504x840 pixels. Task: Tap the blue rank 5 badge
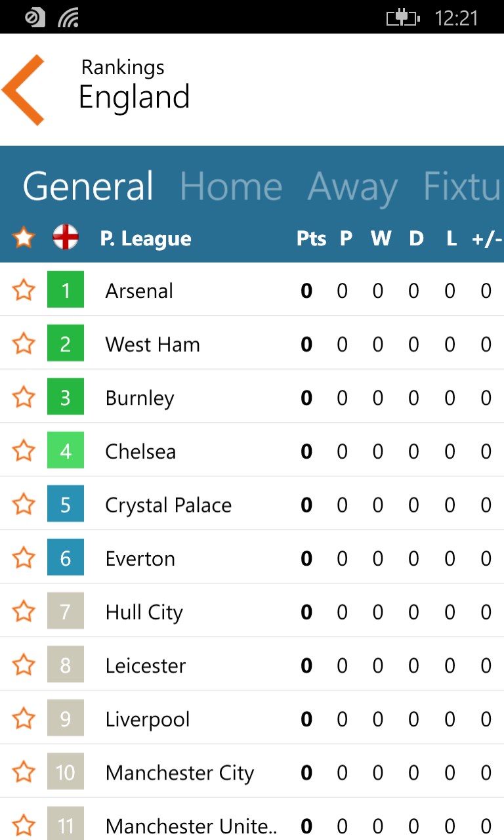coord(66,505)
